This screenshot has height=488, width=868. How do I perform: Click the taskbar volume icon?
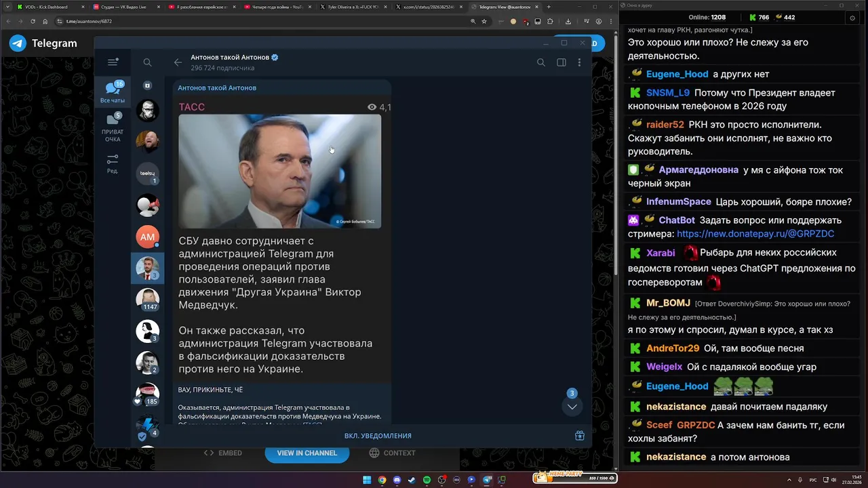click(x=835, y=480)
